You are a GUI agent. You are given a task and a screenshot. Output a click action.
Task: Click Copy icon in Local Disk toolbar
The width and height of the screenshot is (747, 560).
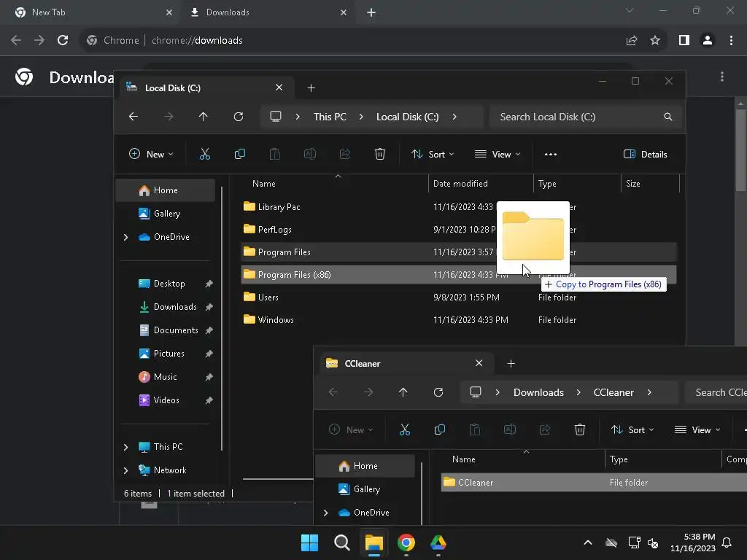(239, 155)
